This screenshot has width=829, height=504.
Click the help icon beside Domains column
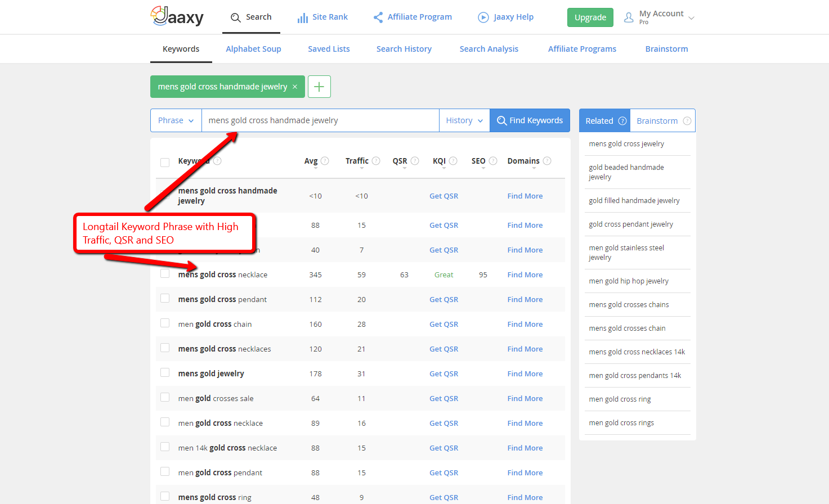pyautogui.click(x=547, y=161)
